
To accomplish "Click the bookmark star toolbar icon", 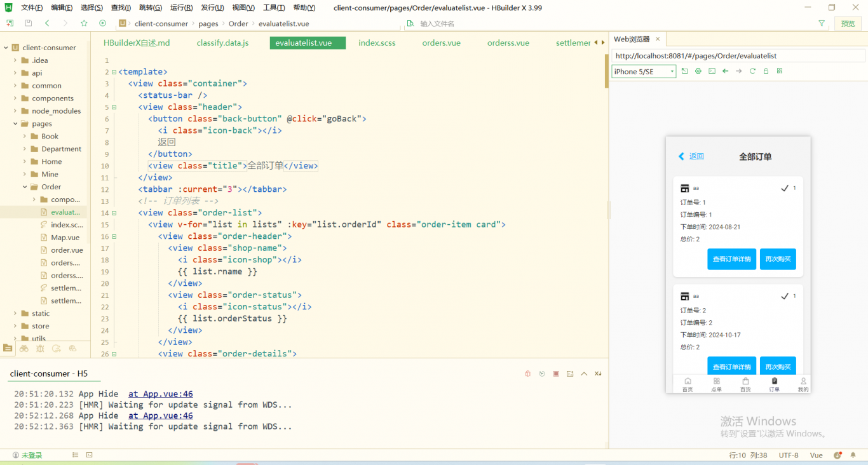I will [84, 23].
